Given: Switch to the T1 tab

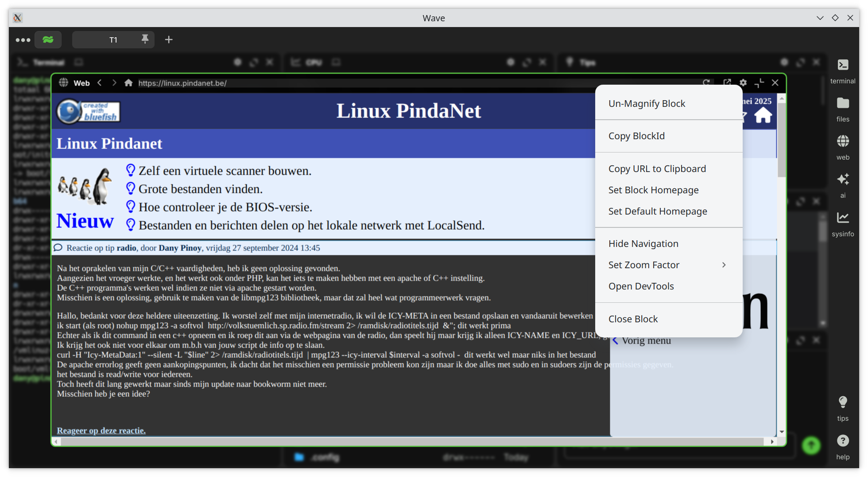Looking at the screenshot, I should click(x=113, y=40).
